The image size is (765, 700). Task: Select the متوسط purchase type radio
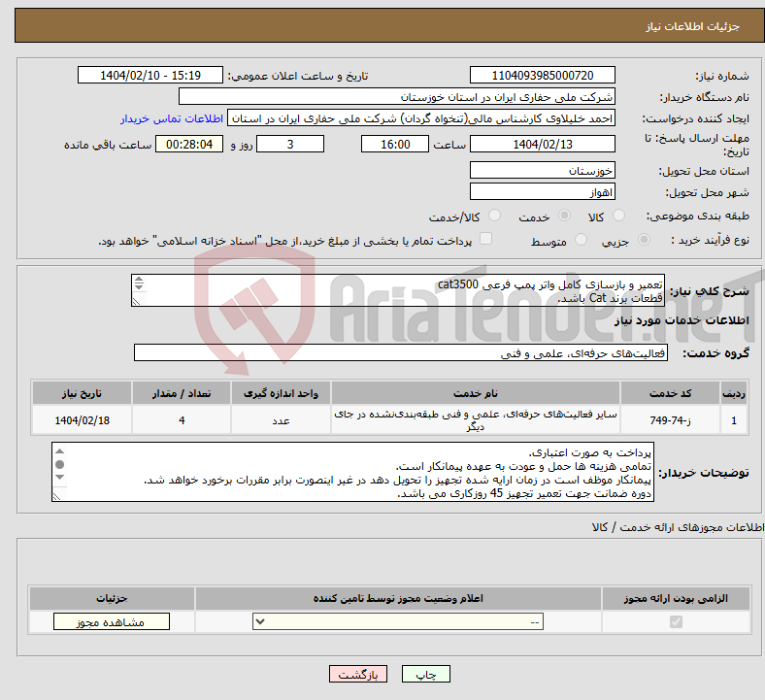tap(581, 239)
